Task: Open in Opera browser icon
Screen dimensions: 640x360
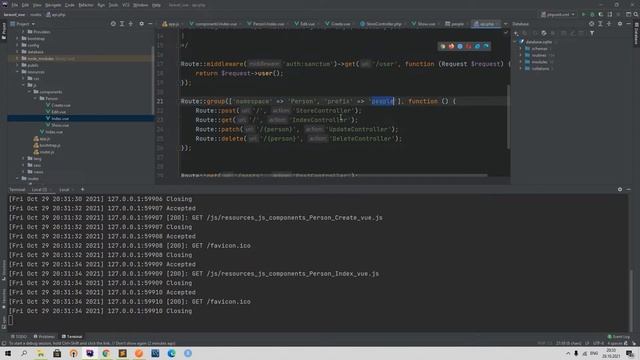Action: 469,46
